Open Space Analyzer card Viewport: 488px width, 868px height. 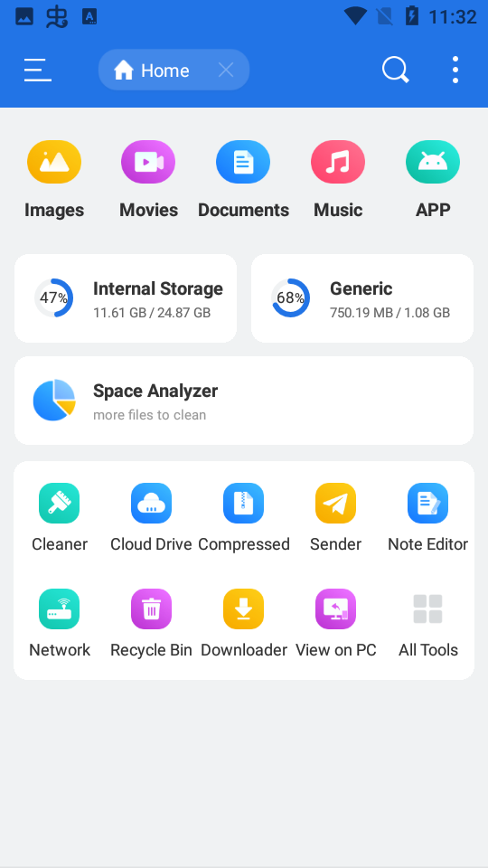[244, 401]
